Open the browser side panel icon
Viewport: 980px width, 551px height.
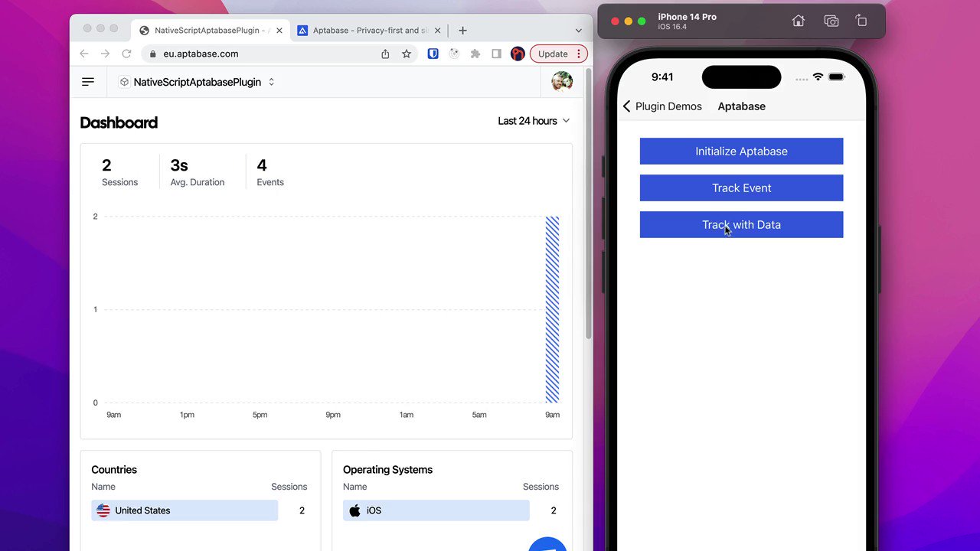(x=496, y=54)
